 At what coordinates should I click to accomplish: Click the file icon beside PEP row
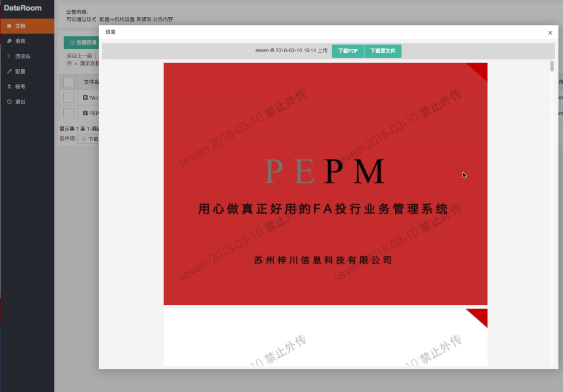[x=85, y=113]
